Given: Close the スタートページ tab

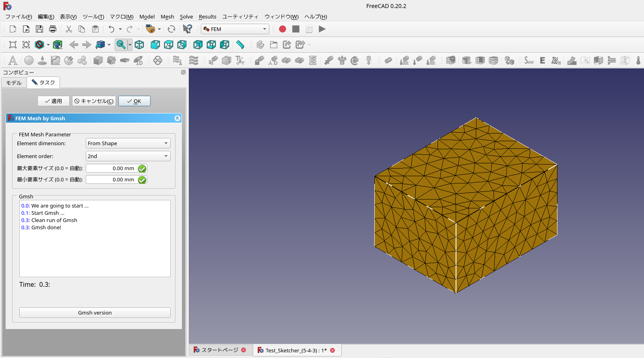Looking at the screenshot, I should click(x=244, y=350).
